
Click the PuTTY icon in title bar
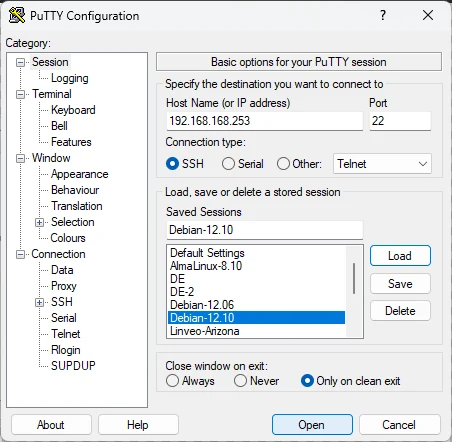[x=17, y=15]
